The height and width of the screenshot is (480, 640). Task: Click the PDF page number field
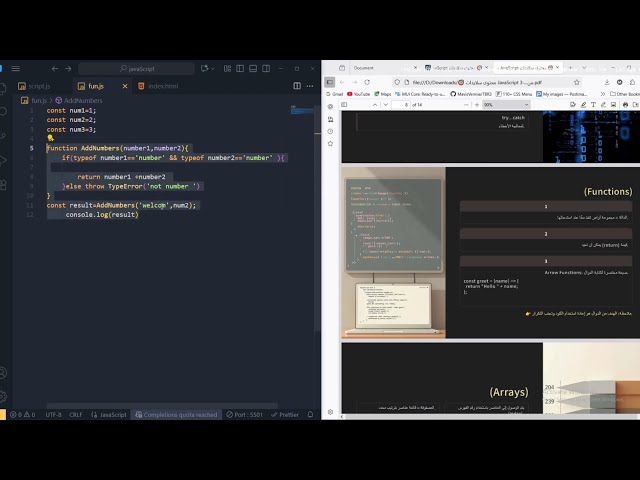pyautogui.click(x=401, y=105)
